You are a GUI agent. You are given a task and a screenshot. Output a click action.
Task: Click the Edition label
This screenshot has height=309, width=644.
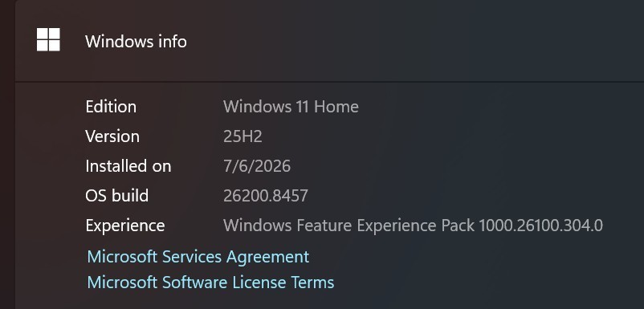[111, 107]
